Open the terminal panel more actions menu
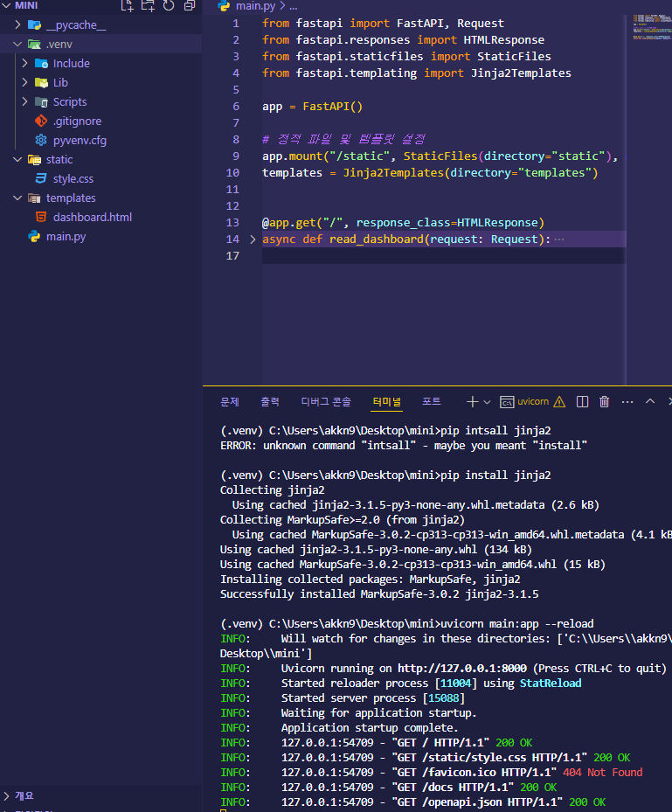Screen dimensions: 672x812 coord(627,402)
